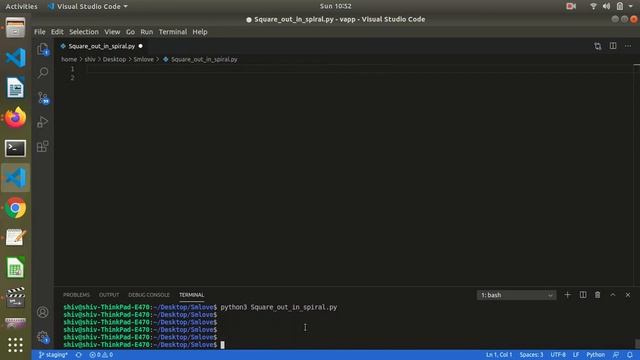Screen dimensions: 640x360
Task: Click Ln 1, Col 1 in status bar
Action: point(499,355)
